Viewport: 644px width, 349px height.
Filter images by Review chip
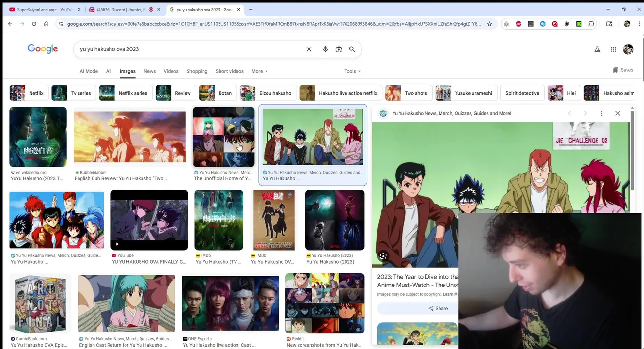pyautogui.click(x=175, y=93)
